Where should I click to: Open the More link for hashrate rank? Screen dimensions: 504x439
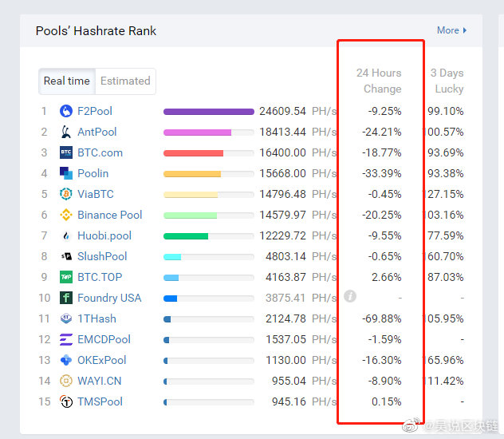451,30
